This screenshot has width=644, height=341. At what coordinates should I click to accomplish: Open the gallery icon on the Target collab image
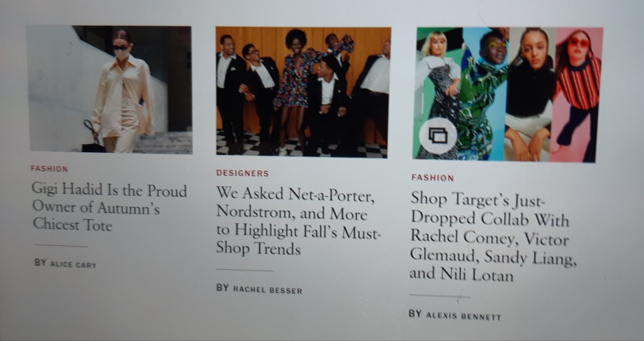[438, 135]
